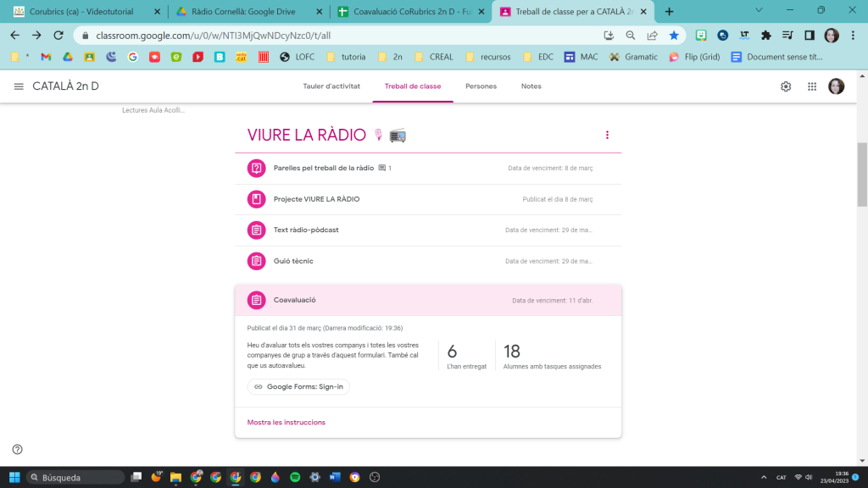The image size is (868, 488).
Task: Open the Google Forms: Sign-in attachment
Action: pyautogui.click(x=298, y=386)
